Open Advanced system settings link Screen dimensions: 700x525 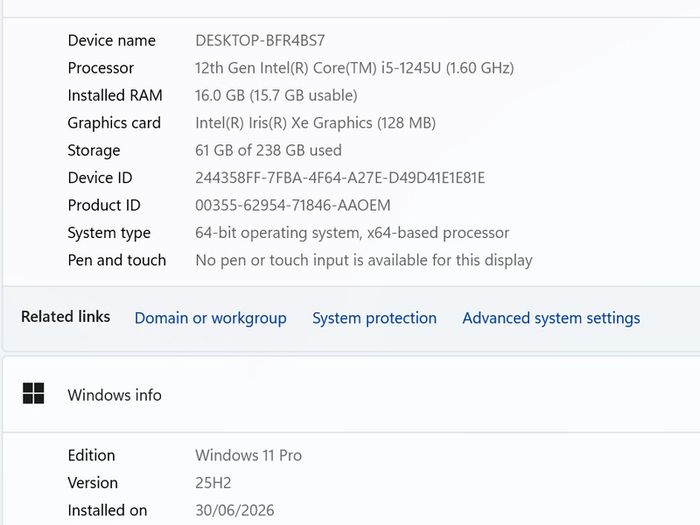(551, 318)
